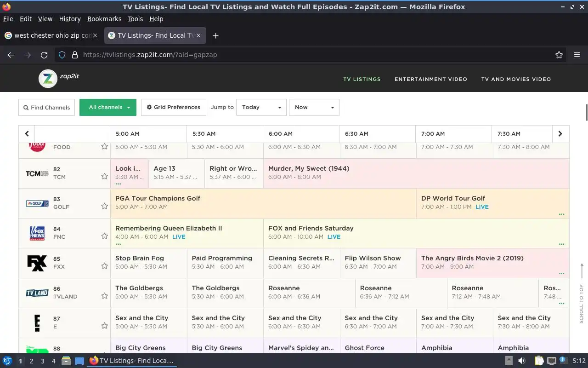Show earlier times with left arrow
This screenshot has width=588, height=368.
(27, 134)
